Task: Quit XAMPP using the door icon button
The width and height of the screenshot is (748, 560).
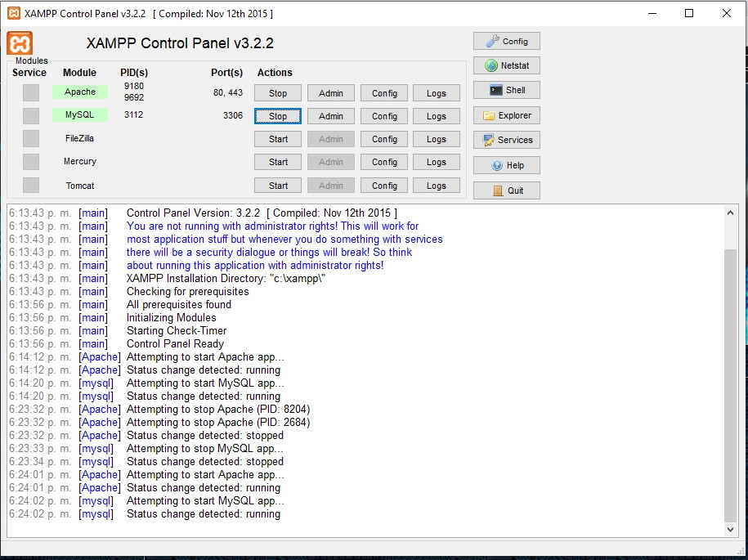Action: [506, 190]
